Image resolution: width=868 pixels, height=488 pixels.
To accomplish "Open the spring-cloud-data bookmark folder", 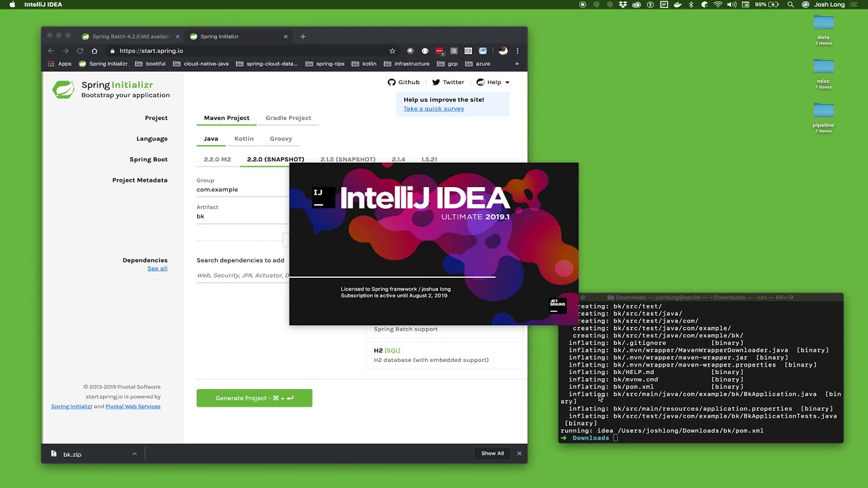I will tap(267, 64).
